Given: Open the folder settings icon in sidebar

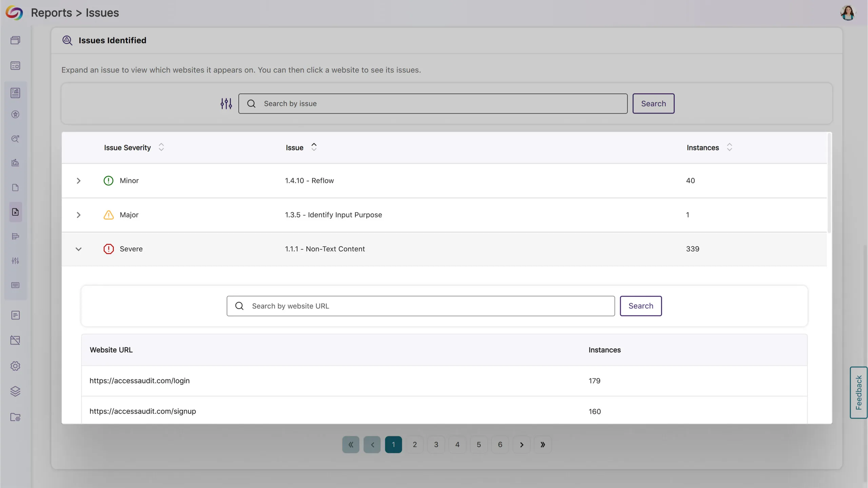Looking at the screenshot, I should [x=15, y=417].
